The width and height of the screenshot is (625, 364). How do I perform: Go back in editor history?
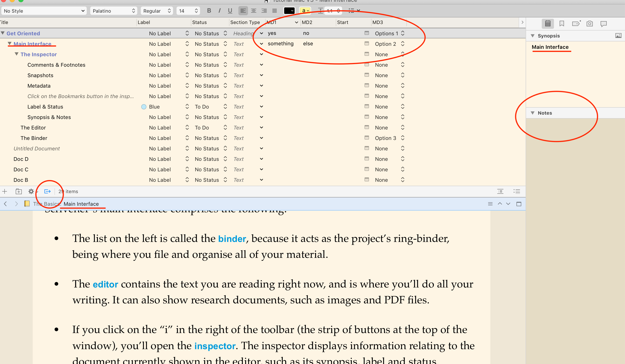point(5,204)
